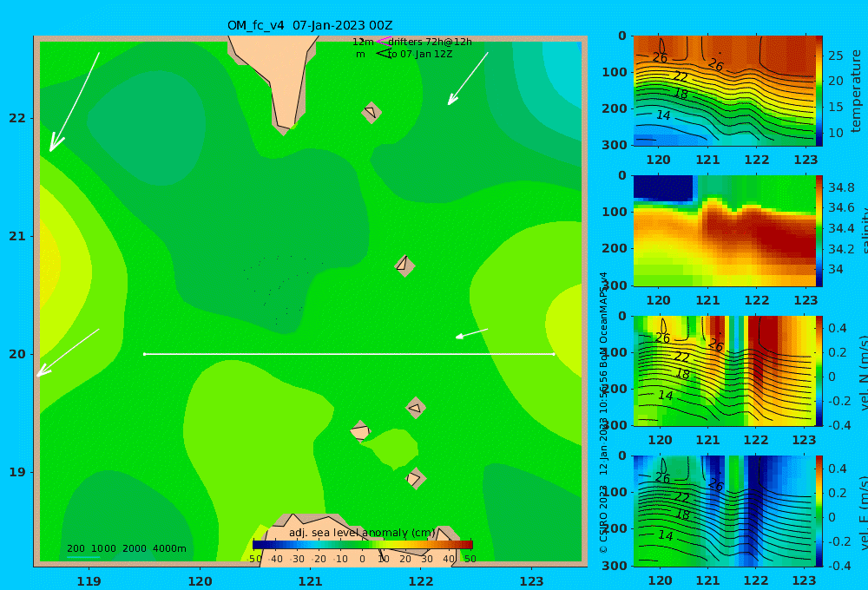Click the temperature colorbar
This screenshot has width=868, height=590.
click(x=819, y=91)
